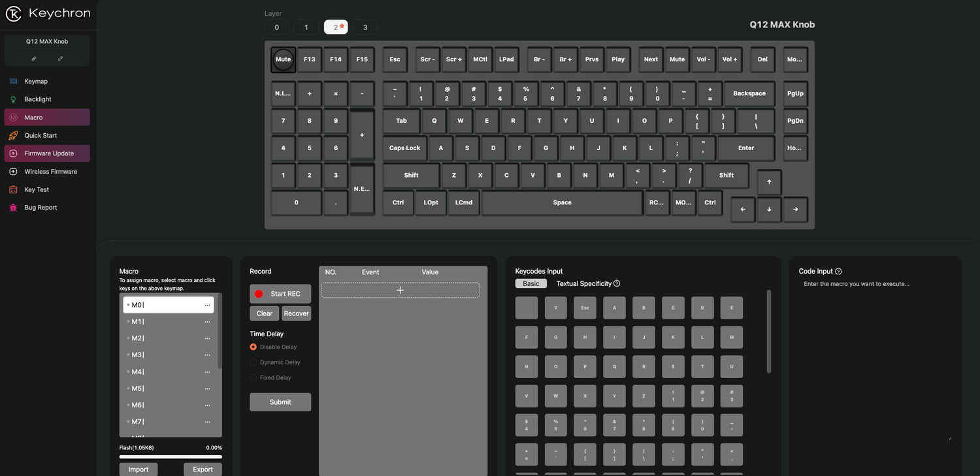
Task: Select the Dynamic Delay radio option
Action: click(253, 362)
